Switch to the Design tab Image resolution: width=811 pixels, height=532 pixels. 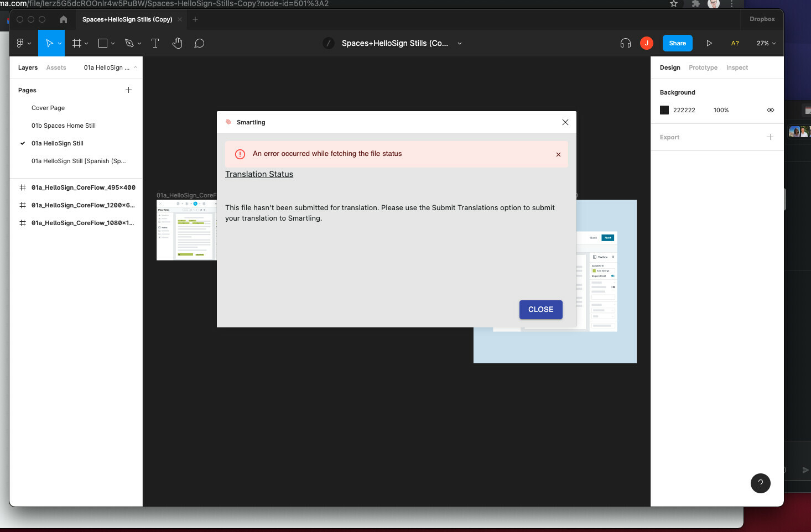(x=670, y=67)
